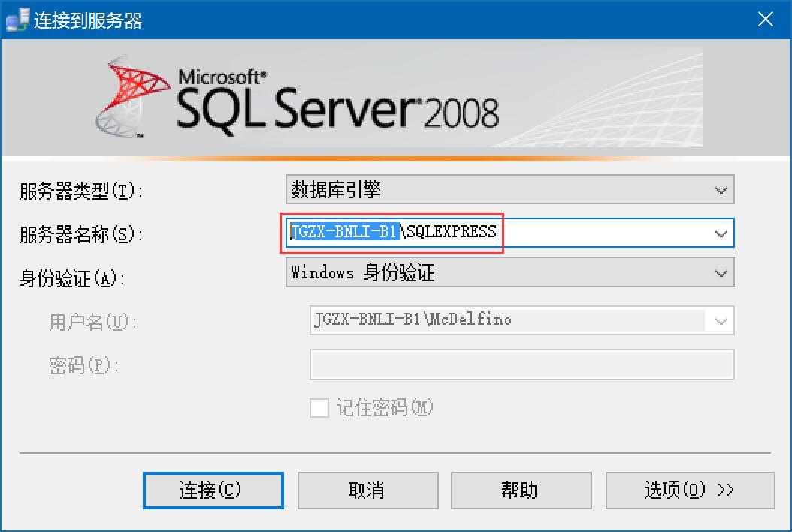Screen dimensions: 792x532
Task: Click the 取消 cancel button
Action: pyautogui.click(x=367, y=490)
